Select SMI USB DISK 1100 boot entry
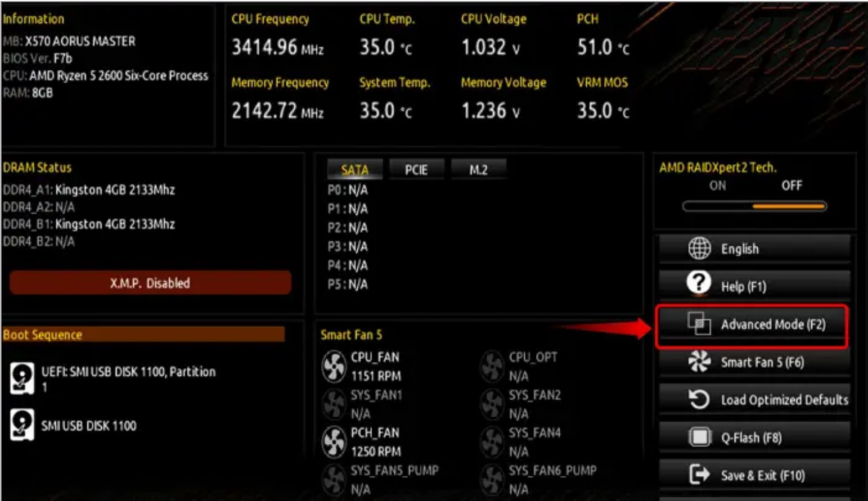This screenshot has height=501, width=868. (x=88, y=426)
